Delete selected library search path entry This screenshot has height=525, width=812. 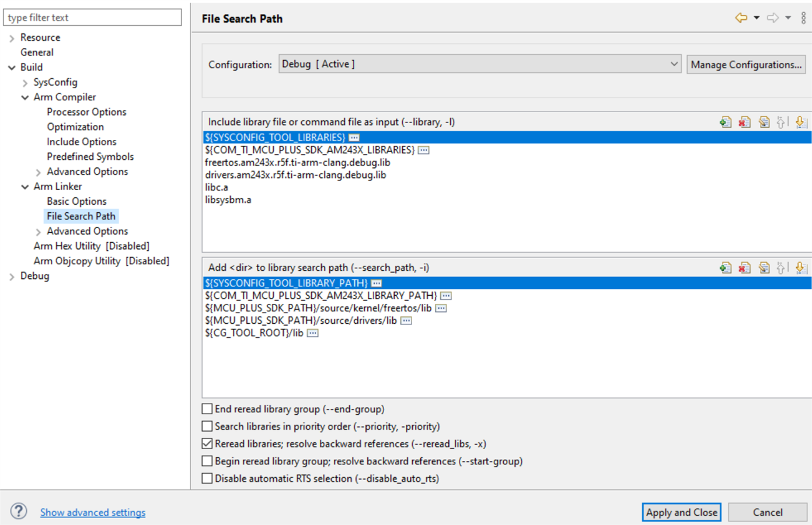[x=744, y=268]
